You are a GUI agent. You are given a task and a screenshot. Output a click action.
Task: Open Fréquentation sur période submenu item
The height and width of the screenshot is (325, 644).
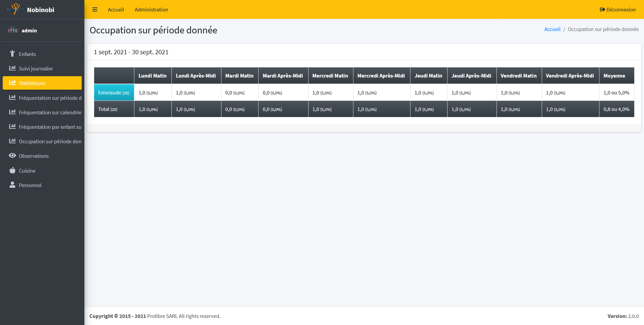click(x=42, y=98)
